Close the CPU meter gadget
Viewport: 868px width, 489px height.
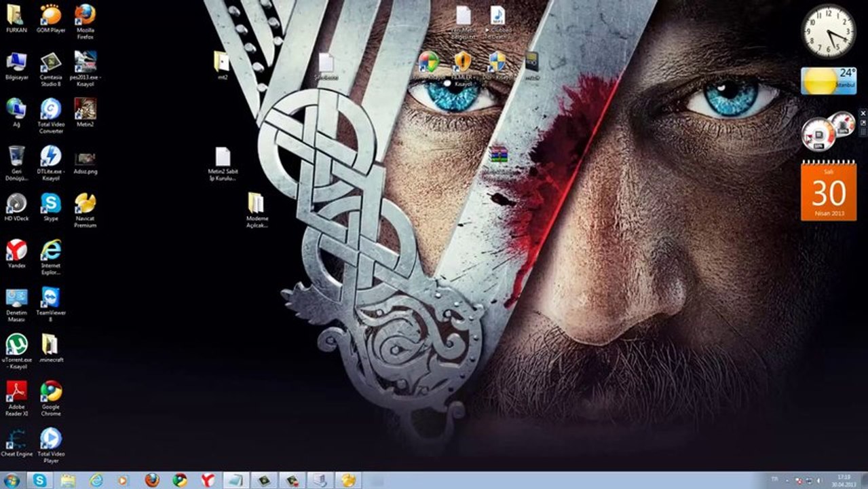tap(863, 113)
